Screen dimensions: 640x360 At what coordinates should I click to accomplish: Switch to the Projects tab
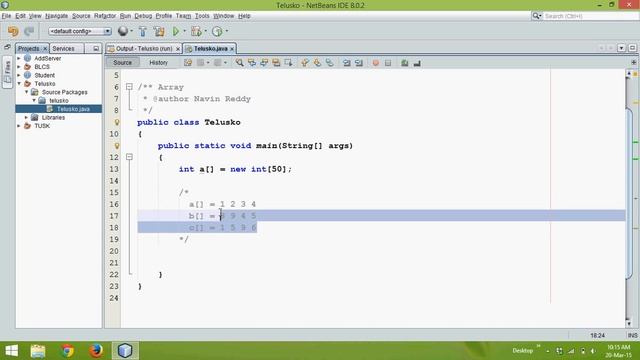[29, 49]
